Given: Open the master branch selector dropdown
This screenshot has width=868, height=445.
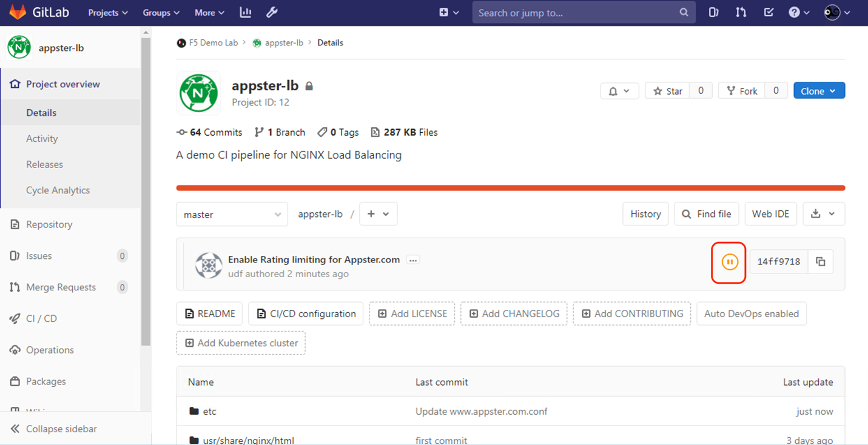Looking at the screenshot, I should point(232,214).
